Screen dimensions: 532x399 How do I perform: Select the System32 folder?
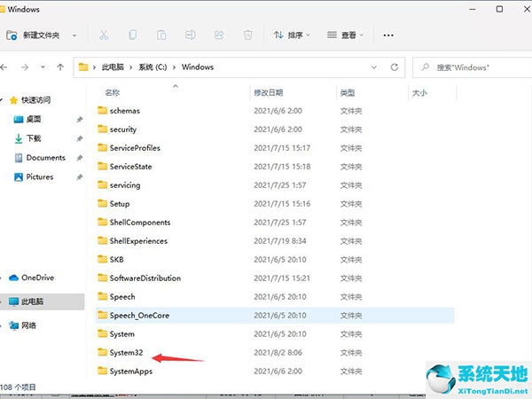[126, 353]
